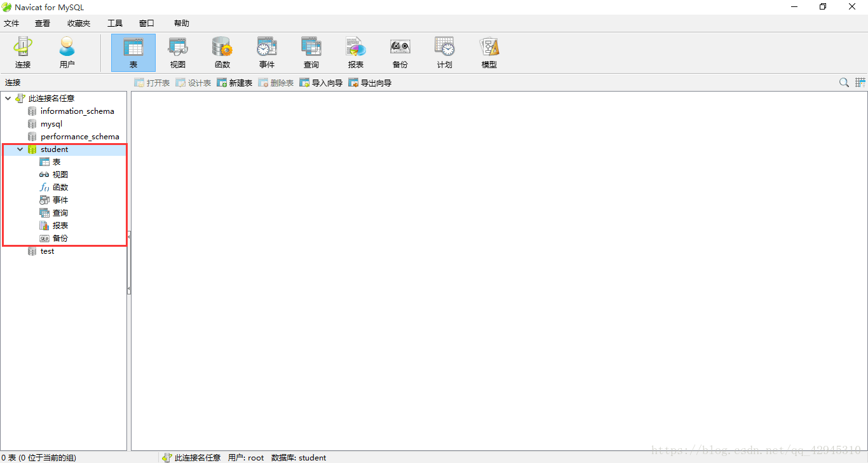Click the 删除表 (Delete Table) button
868x463 pixels.
[276, 83]
